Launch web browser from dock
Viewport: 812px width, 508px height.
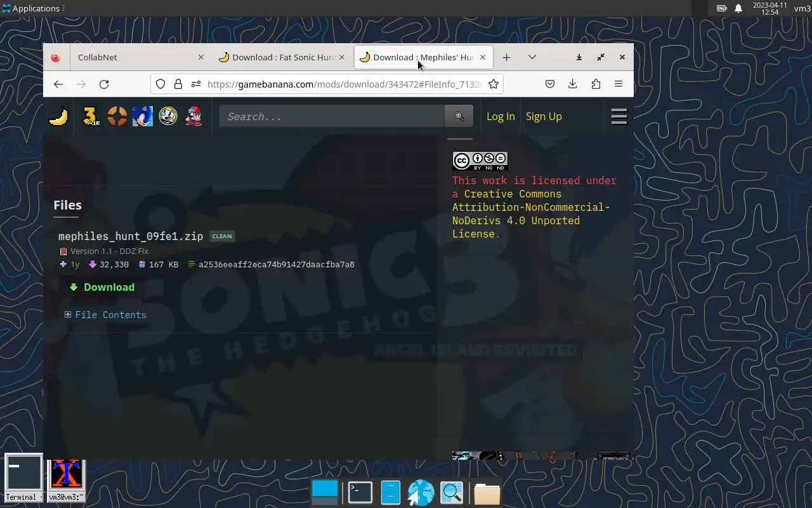(421, 493)
